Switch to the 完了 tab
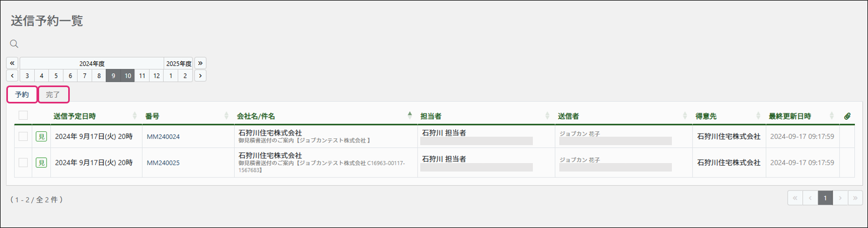 coord(53,95)
